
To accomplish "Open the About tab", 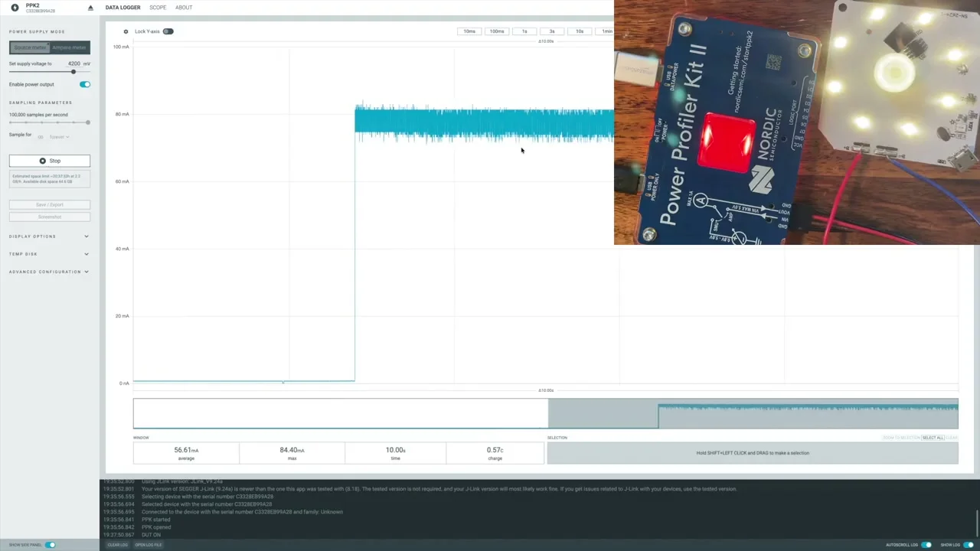I will (x=184, y=8).
